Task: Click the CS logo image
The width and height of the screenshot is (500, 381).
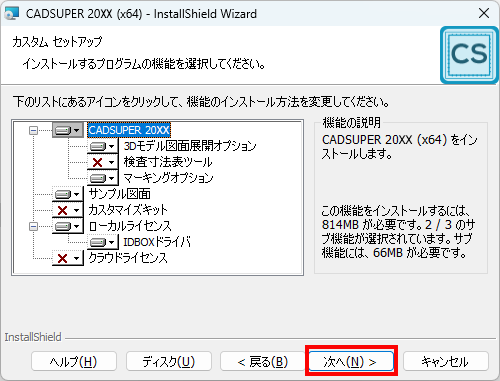Action: tap(469, 54)
